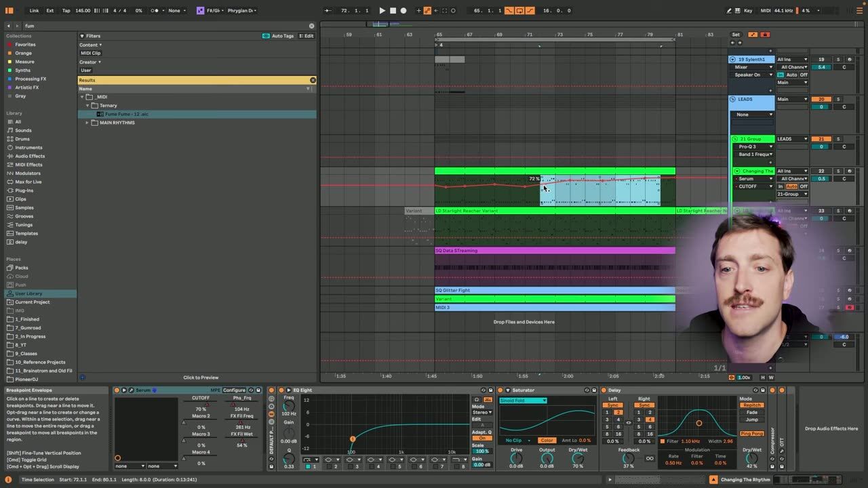Click the tempo field 145.00

(x=83, y=10)
